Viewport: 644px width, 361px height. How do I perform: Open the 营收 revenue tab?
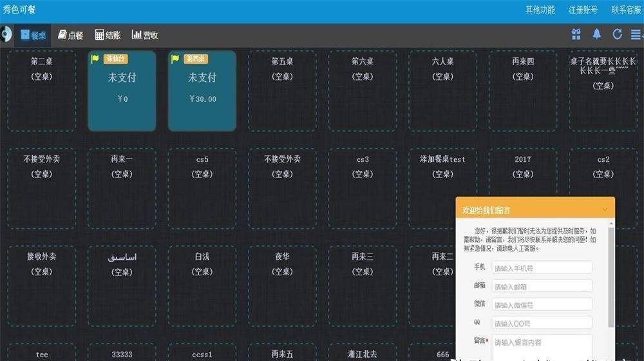[145, 35]
